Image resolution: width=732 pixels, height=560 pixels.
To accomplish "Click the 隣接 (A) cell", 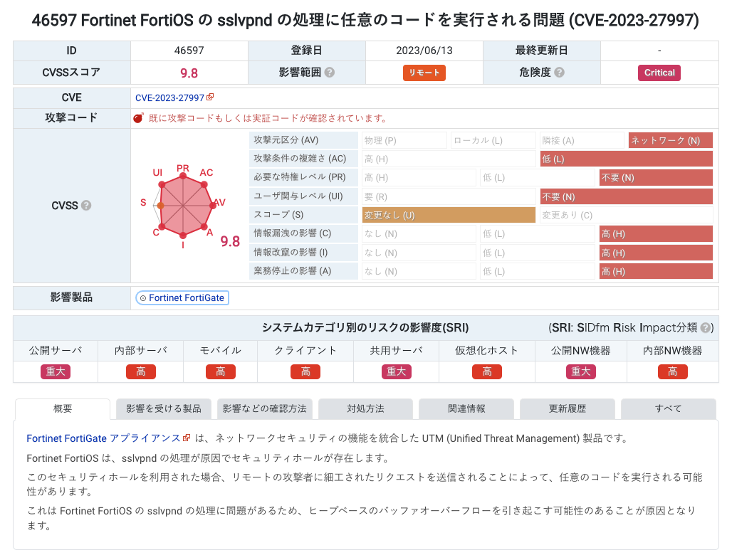I will (582, 140).
